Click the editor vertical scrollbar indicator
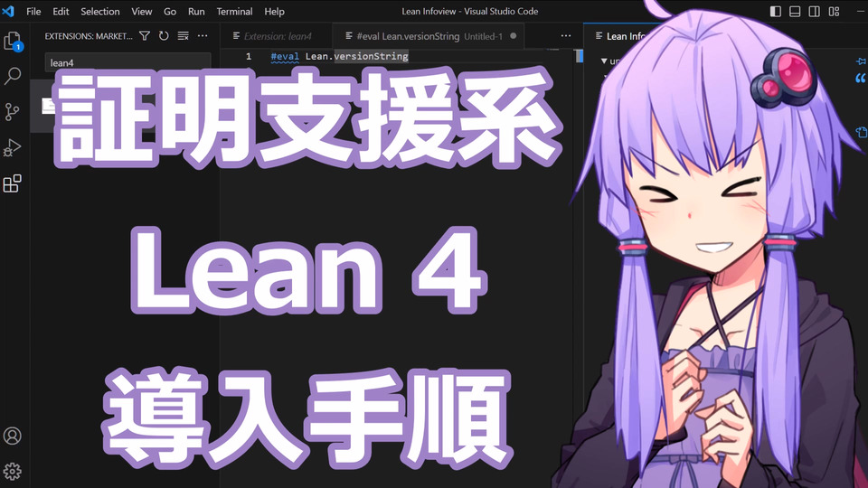The height and width of the screenshot is (488, 868). click(579, 56)
